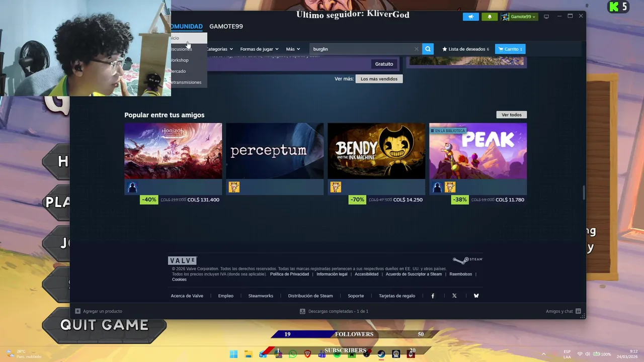644x362 pixels.
Task: Open the COMUNIDAD tab
Action: pyautogui.click(x=187, y=26)
